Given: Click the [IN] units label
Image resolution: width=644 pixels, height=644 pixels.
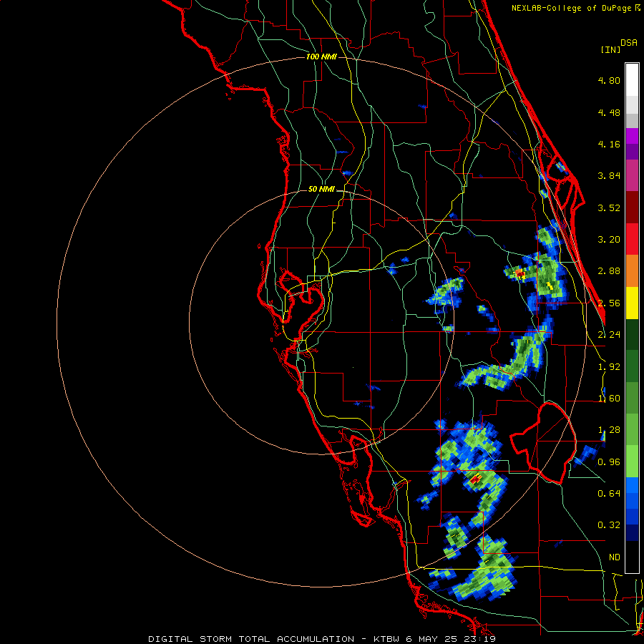Looking at the screenshot, I should [610, 49].
